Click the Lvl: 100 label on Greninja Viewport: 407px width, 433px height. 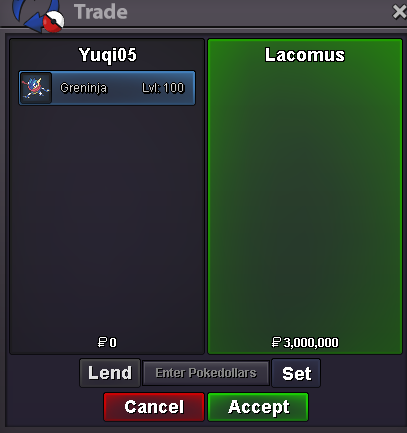(163, 88)
